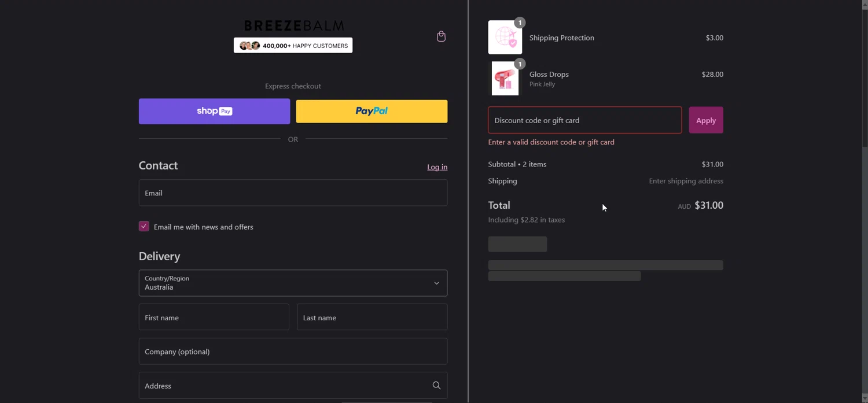The width and height of the screenshot is (868, 403).
Task: Focus the Last name field
Action: click(x=372, y=317)
